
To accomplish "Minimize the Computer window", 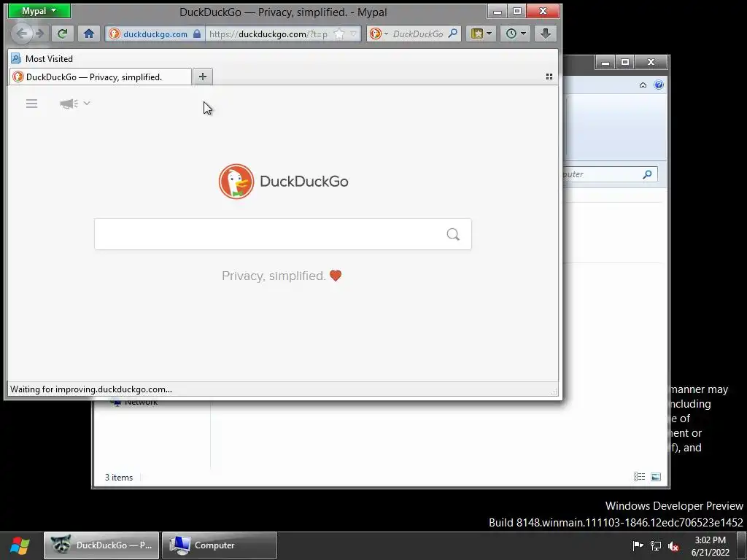I will pos(605,62).
